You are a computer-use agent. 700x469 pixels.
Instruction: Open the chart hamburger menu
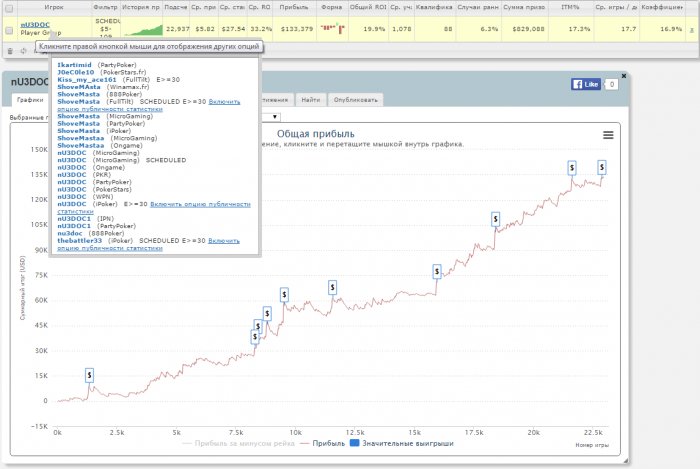point(607,135)
